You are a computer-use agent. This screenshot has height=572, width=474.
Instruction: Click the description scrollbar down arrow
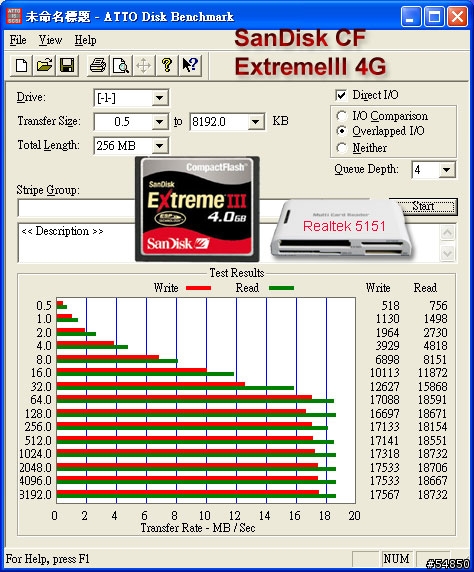[447, 253]
